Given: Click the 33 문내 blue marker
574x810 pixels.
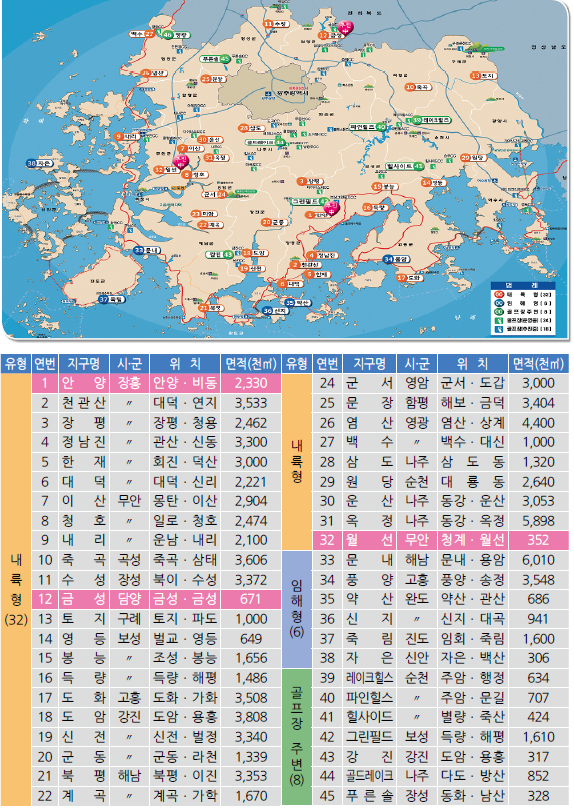Looking at the screenshot, I should coord(147,251).
